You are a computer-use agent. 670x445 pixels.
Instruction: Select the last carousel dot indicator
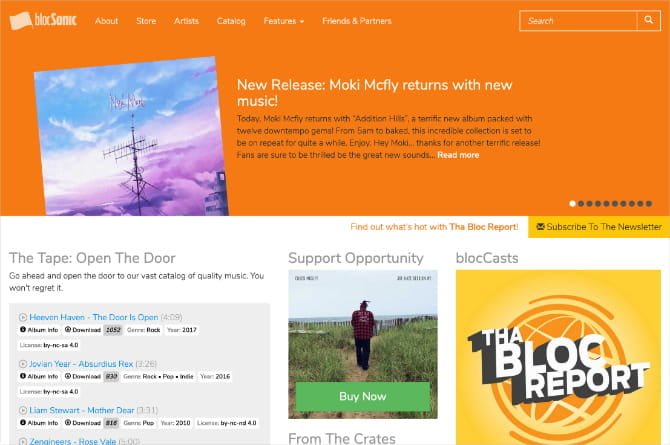649,203
